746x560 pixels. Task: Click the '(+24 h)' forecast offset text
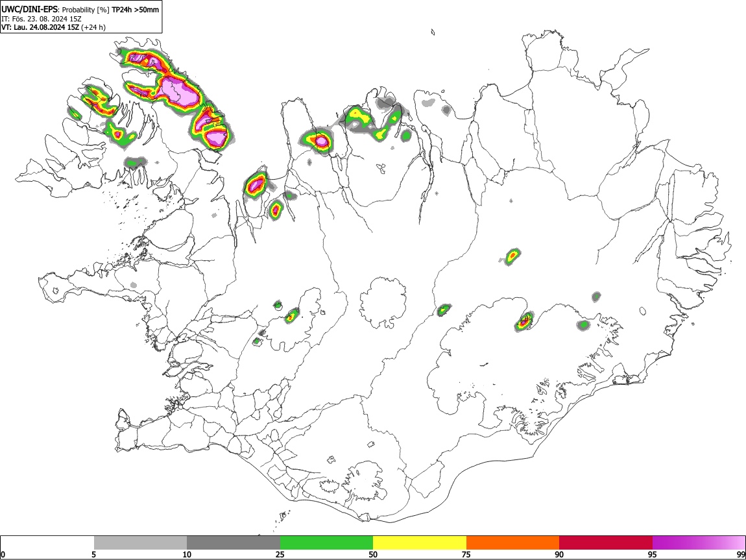[x=93, y=27]
